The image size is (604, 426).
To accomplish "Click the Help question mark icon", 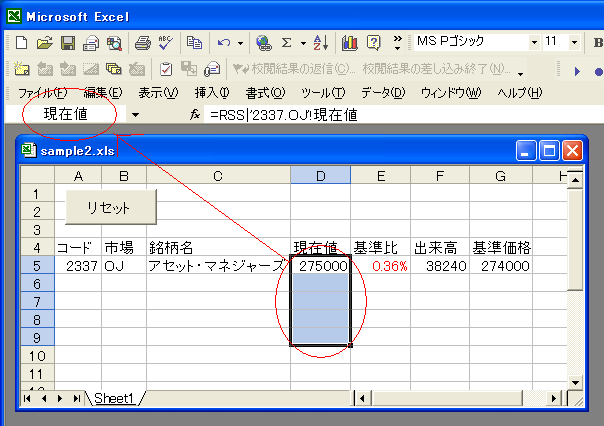I will [373, 43].
